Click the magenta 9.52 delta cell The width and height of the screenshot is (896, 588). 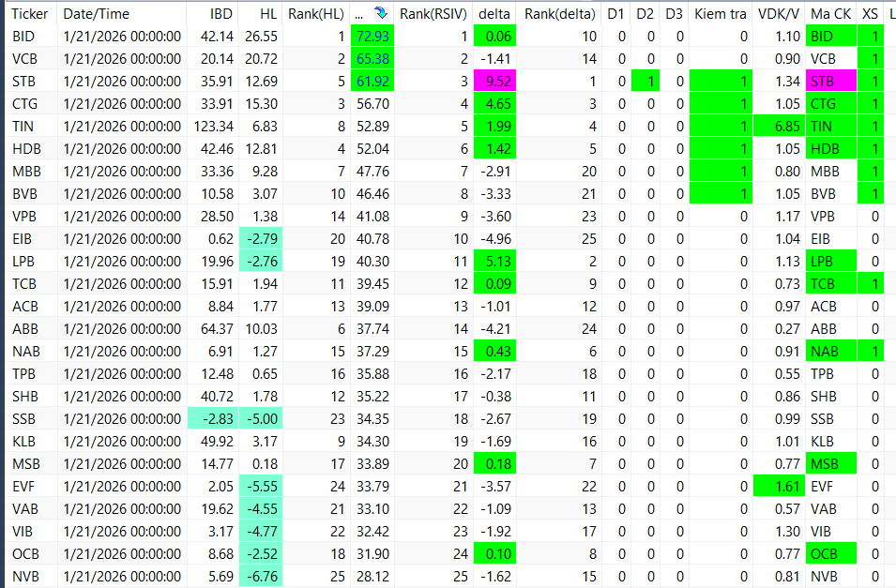click(x=494, y=82)
